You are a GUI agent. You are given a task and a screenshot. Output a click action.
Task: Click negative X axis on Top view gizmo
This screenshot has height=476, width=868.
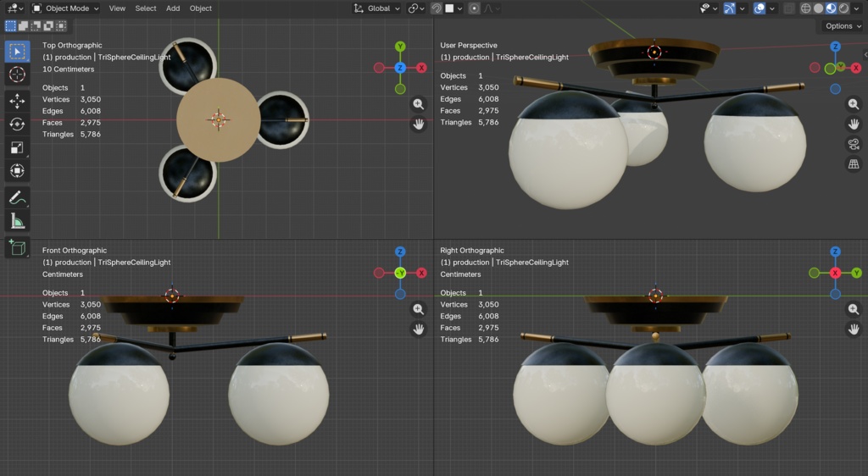[379, 68]
